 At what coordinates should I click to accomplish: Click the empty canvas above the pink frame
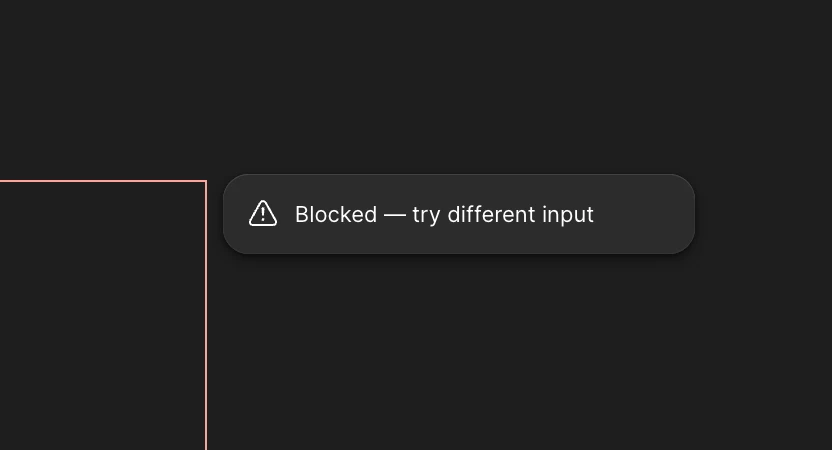[x=103, y=89]
